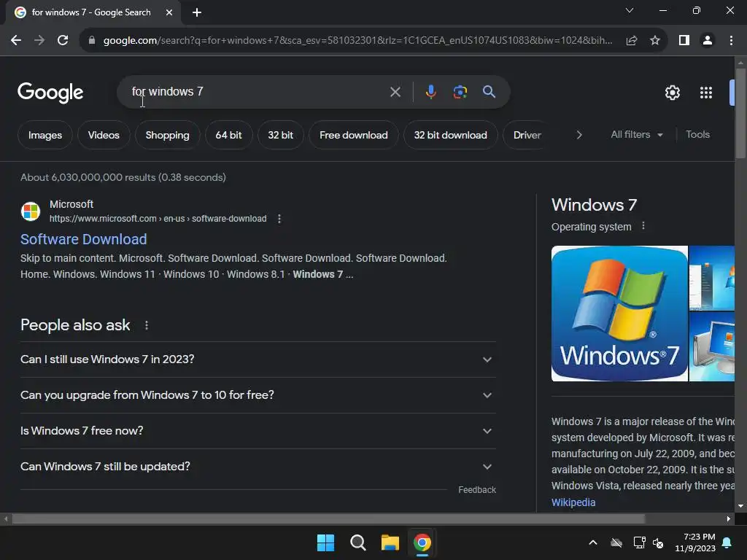Image resolution: width=747 pixels, height=560 pixels.
Task: Click the vertical scrollbar thumb
Action: click(x=740, y=113)
